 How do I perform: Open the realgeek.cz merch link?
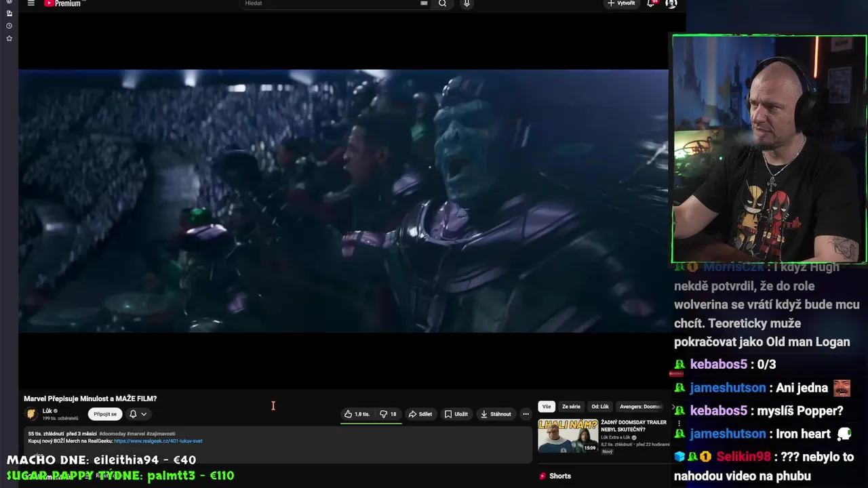(158, 441)
